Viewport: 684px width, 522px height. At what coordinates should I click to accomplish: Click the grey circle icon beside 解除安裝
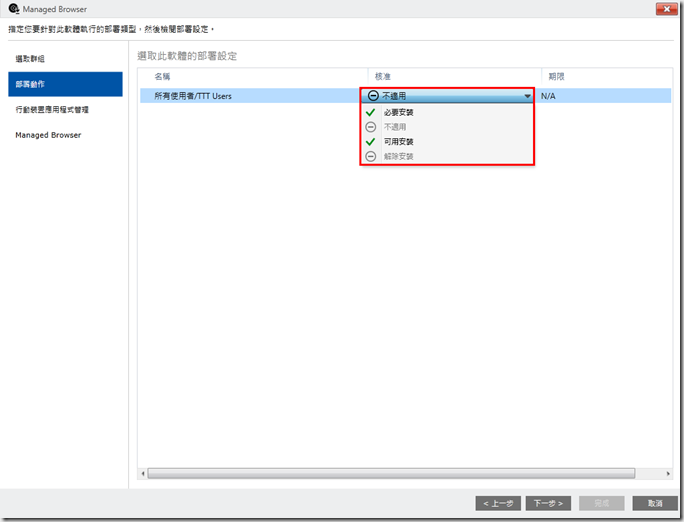[371, 157]
